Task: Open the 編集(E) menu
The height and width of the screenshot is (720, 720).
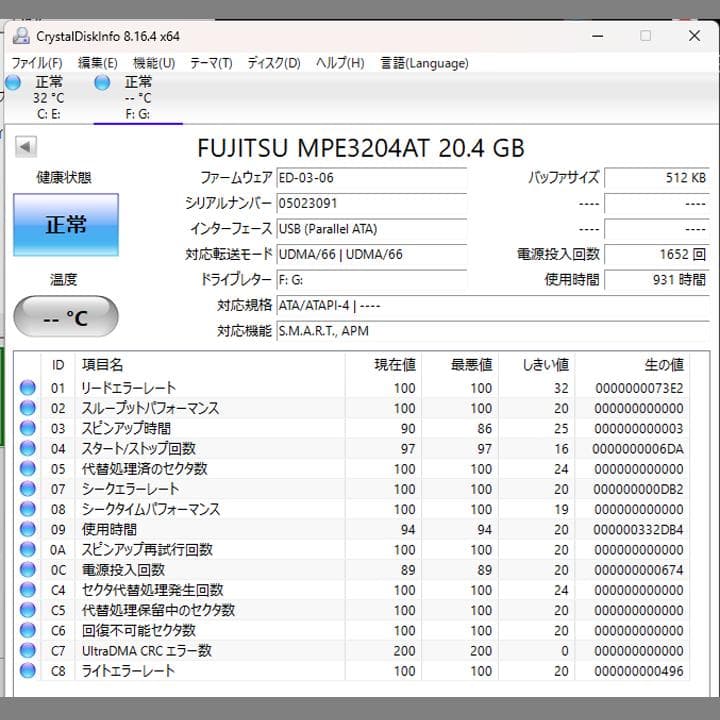Action: click(97, 63)
